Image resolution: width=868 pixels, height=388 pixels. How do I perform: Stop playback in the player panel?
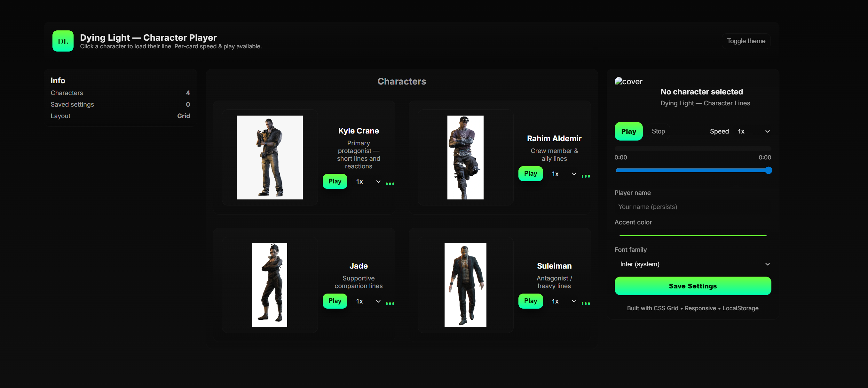click(x=658, y=131)
